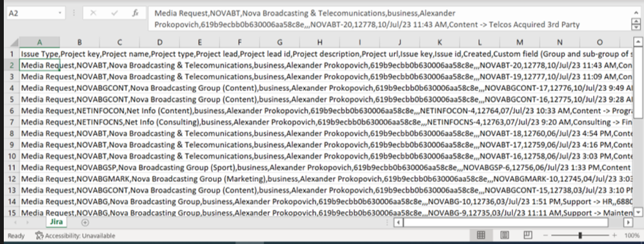Screen dimensions: 644x244
Task: Select column A header
Action: (x=39, y=43)
